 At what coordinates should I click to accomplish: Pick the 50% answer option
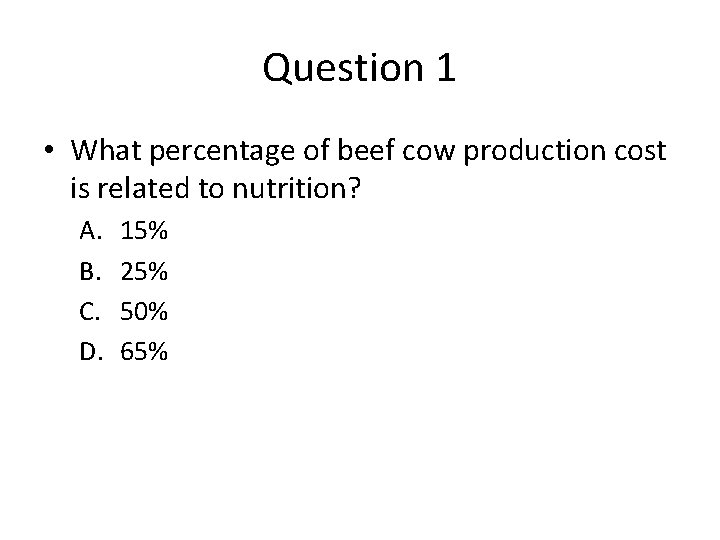(x=144, y=311)
